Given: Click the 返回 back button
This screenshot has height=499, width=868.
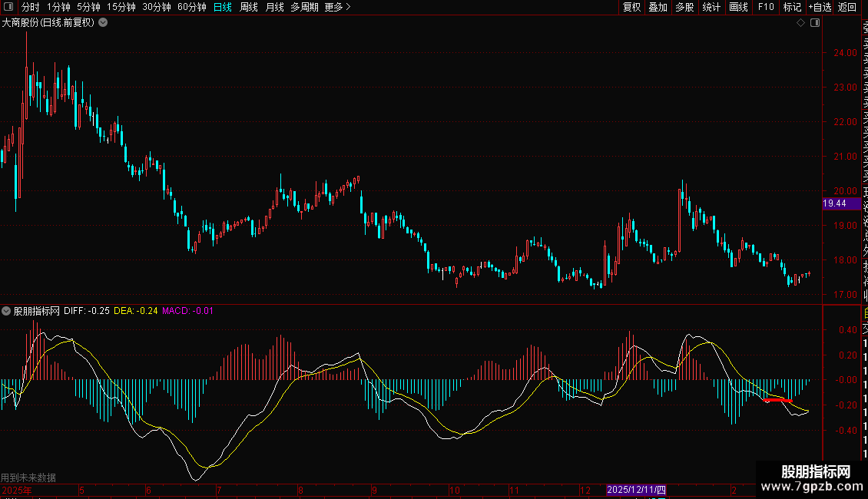Looking at the screenshot, I should click(847, 7).
